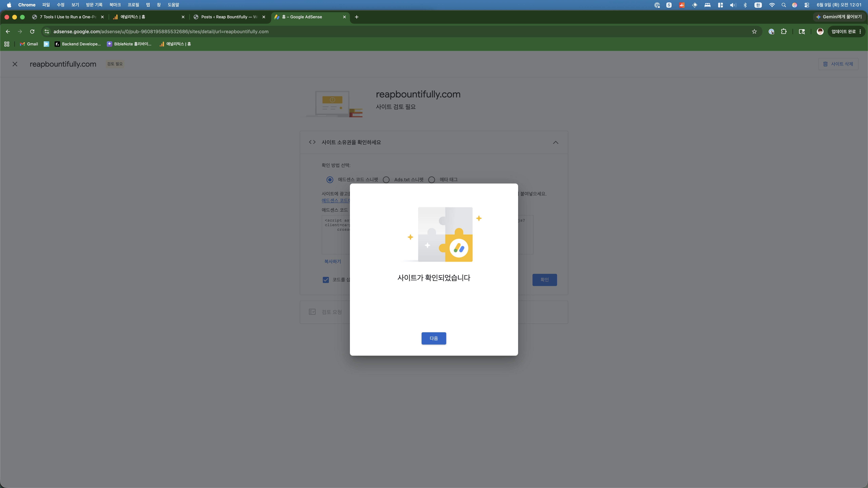Image resolution: width=868 pixels, height=488 pixels.
Task: Collapse the 사이트 소유권을 확인하세요 section
Action: pyautogui.click(x=556, y=143)
